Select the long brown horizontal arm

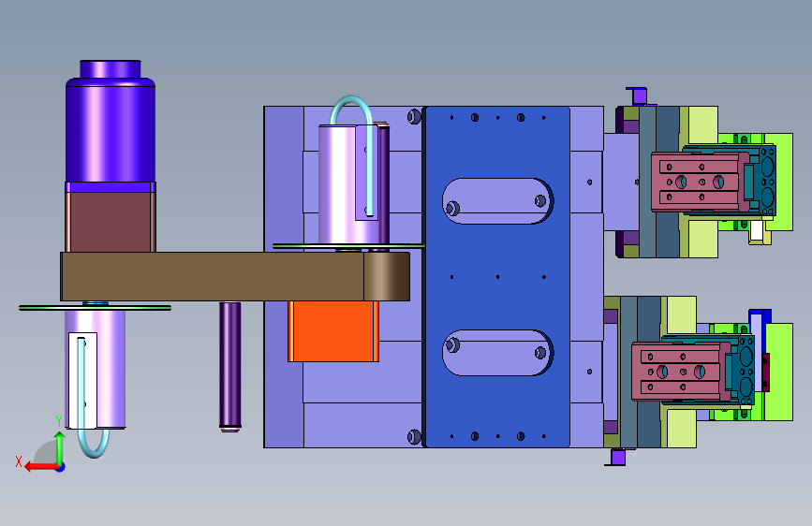(235, 276)
